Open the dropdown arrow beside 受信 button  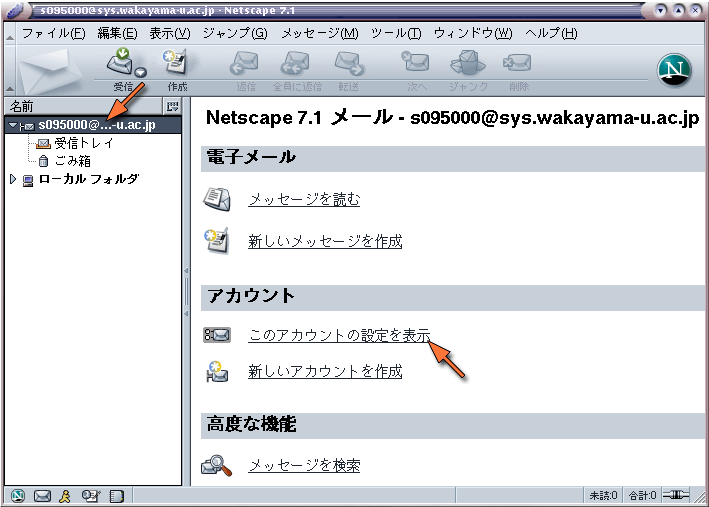point(141,72)
